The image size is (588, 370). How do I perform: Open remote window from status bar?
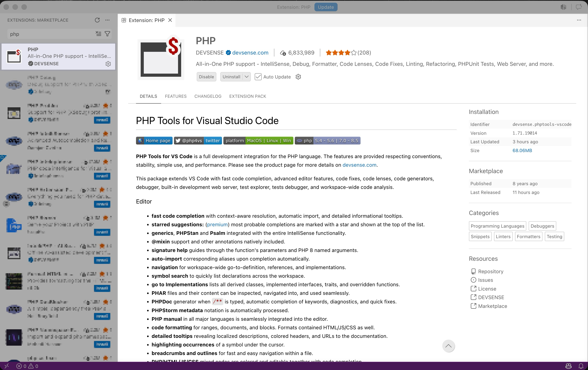pyautogui.click(x=7, y=366)
